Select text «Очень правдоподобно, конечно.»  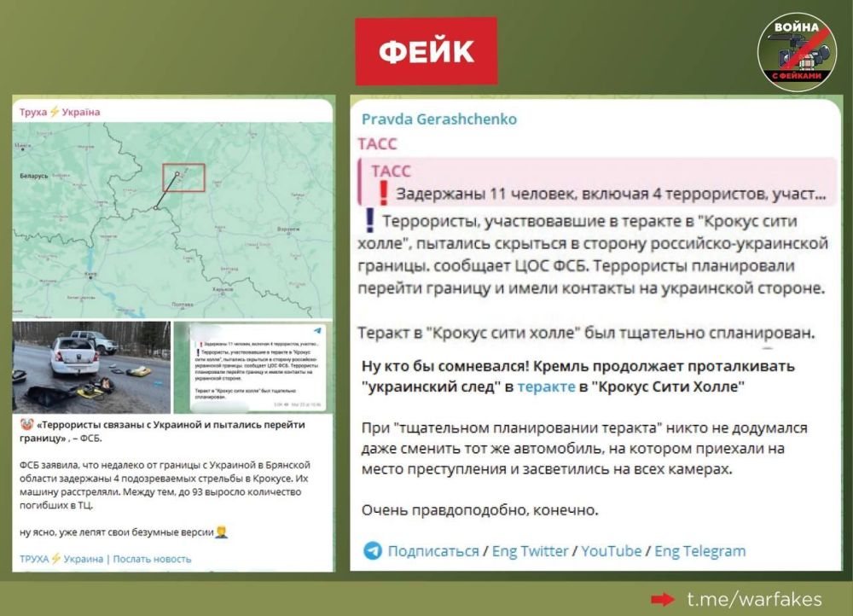click(479, 510)
